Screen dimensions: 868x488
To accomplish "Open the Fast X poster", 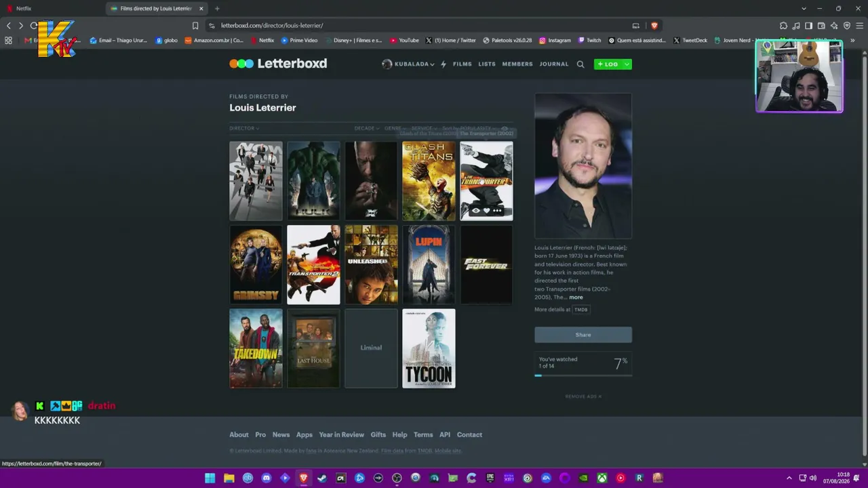I will point(371,181).
